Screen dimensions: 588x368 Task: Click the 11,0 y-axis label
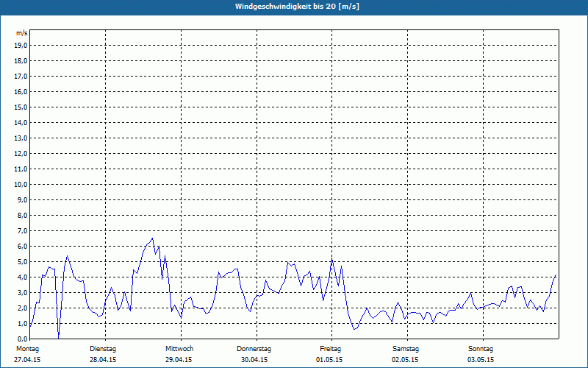point(21,169)
